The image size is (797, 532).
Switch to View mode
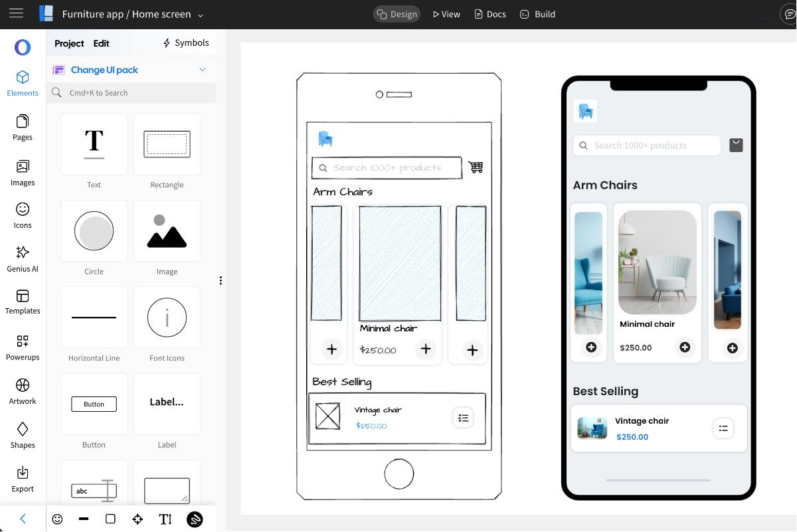(446, 14)
